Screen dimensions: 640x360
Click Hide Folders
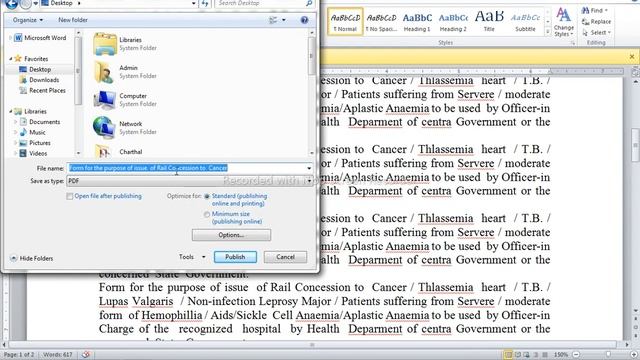click(x=31, y=258)
